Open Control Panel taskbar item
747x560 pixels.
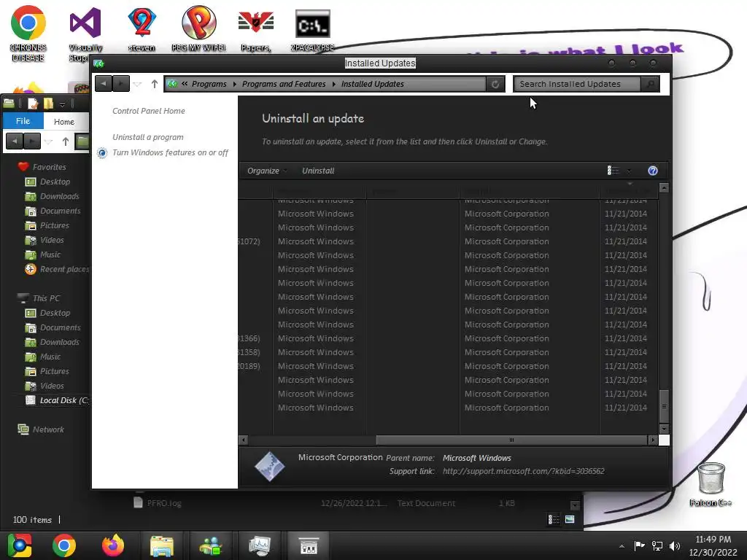pos(309,545)
